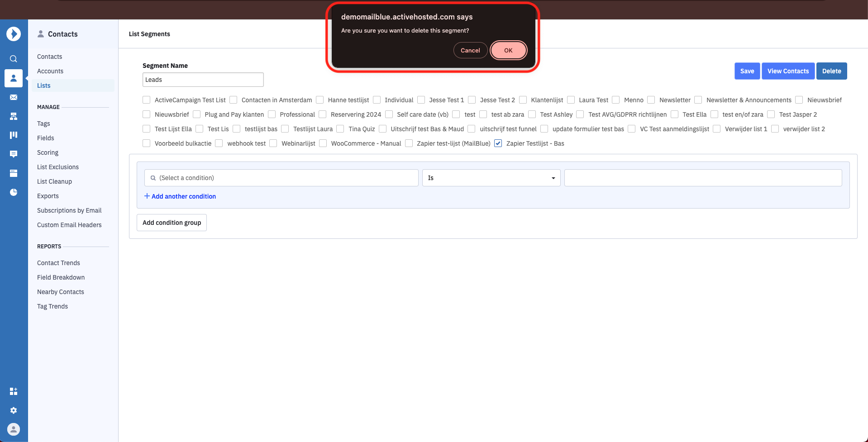Open the Campaigns envelope icon
The width and height of the screenshot is (868, 442).
coord(14,97)
